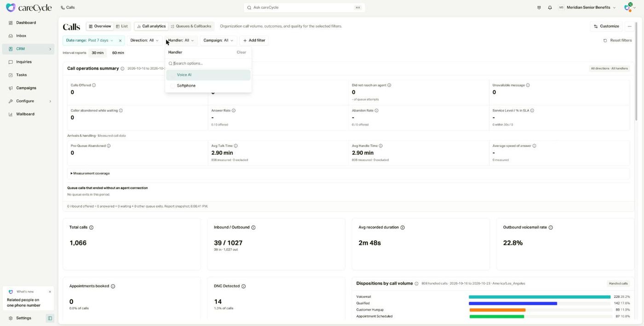Viewport: 644px width, 326px height.
Task: Show info for Abandon Rate
Action: (x=376, y=111)
